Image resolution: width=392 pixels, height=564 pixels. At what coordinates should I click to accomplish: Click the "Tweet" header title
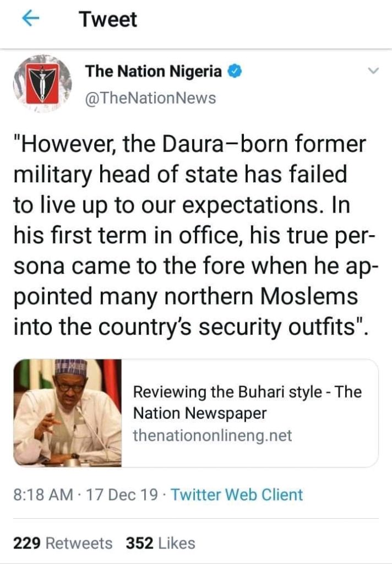tap(108, 20)
